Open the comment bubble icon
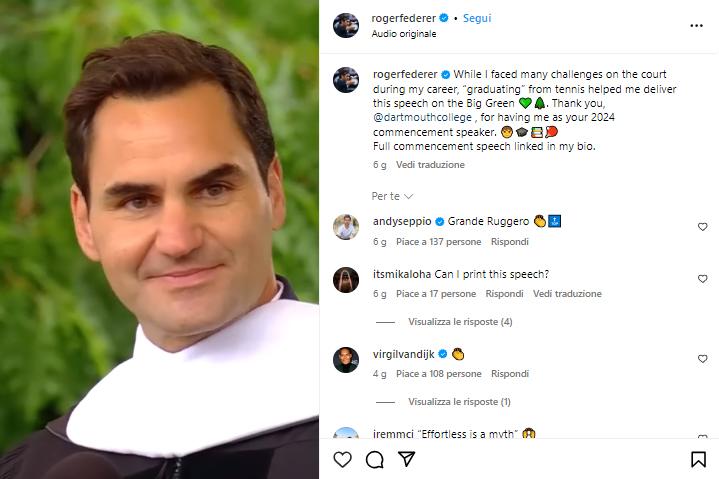 (375, 459)
